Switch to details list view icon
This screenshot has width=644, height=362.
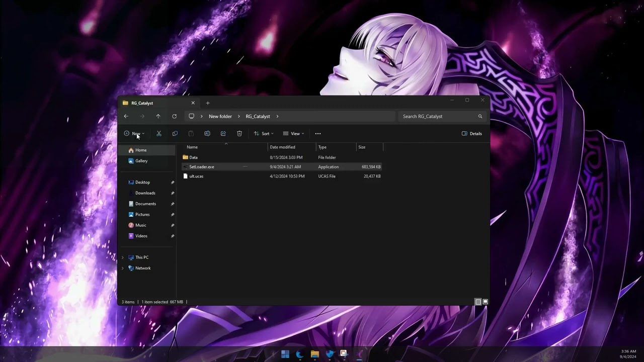[478, 302]
